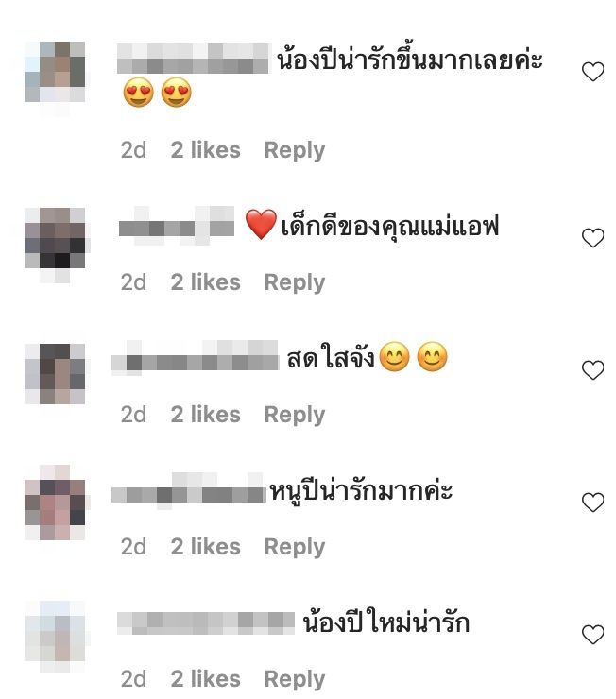The image size is (616, 699).
Task: View 2 likes on smiling emojis comment
Action: [x=205, y=415]
